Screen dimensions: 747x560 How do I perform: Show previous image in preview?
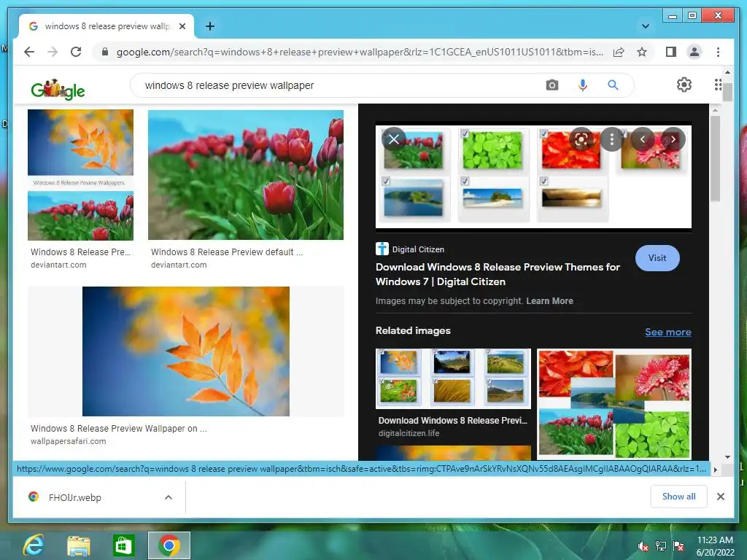pyautogui.click(x=642, y=139)
